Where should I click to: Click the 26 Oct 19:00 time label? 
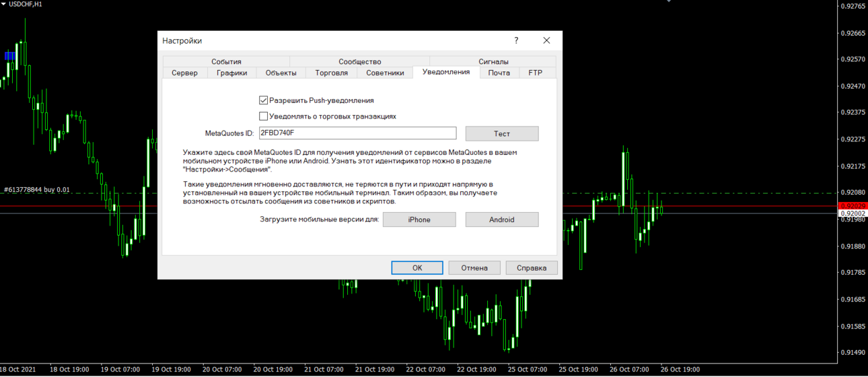680,370
